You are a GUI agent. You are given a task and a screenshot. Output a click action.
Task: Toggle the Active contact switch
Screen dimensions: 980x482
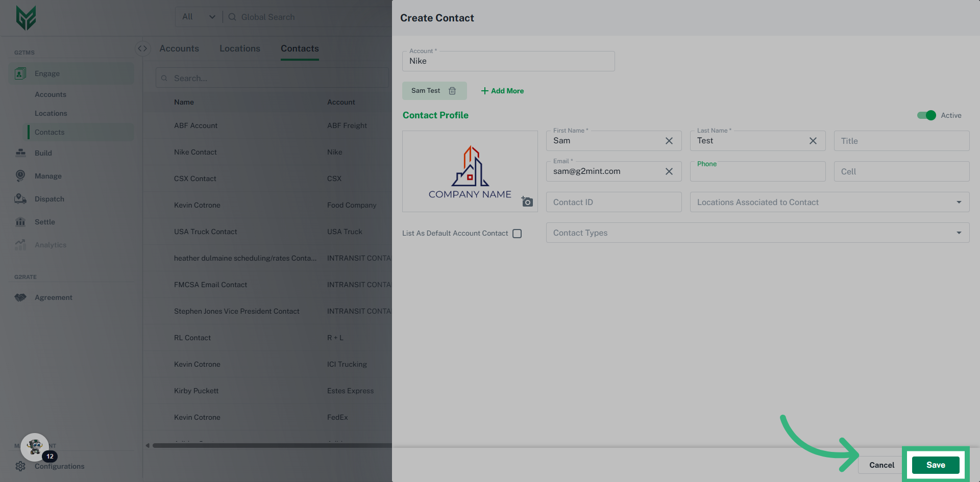tap(926, 115)
